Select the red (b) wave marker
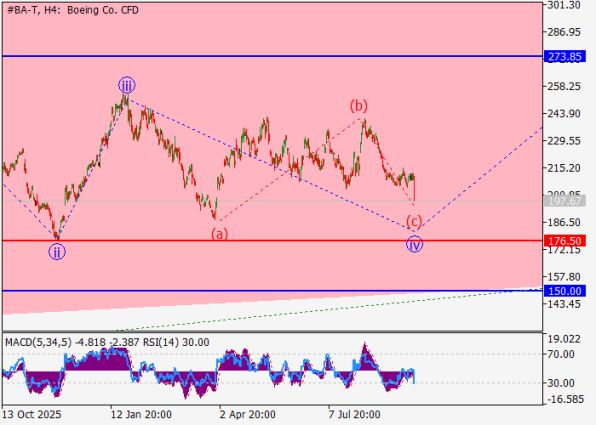 click(359, 106)
